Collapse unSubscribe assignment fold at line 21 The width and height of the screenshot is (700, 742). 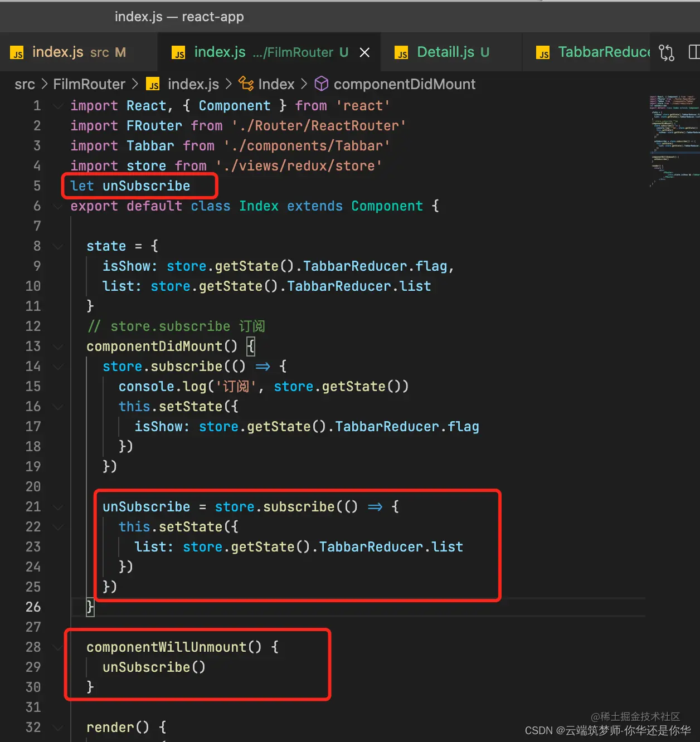pyautogui.click(x=58, y=507)
